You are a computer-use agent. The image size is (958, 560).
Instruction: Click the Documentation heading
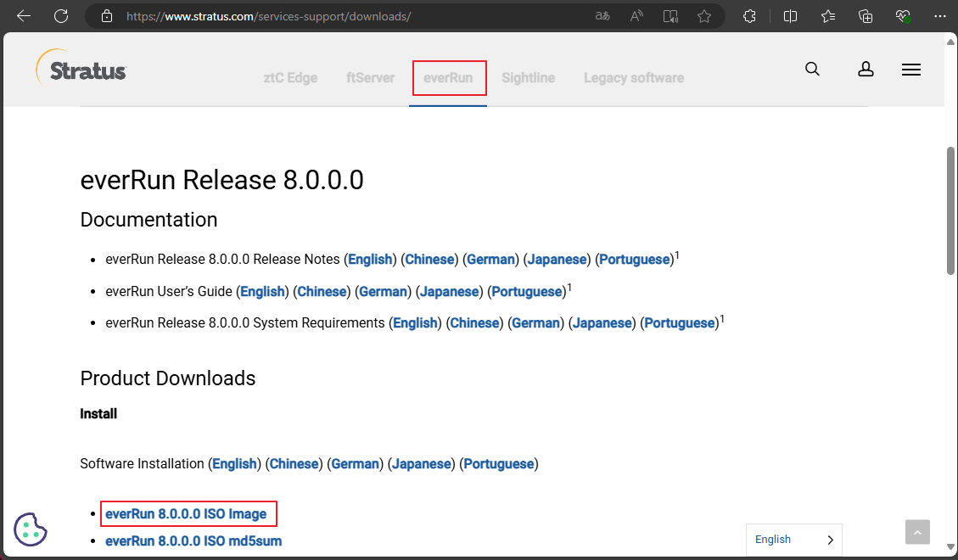coord(148,220)
